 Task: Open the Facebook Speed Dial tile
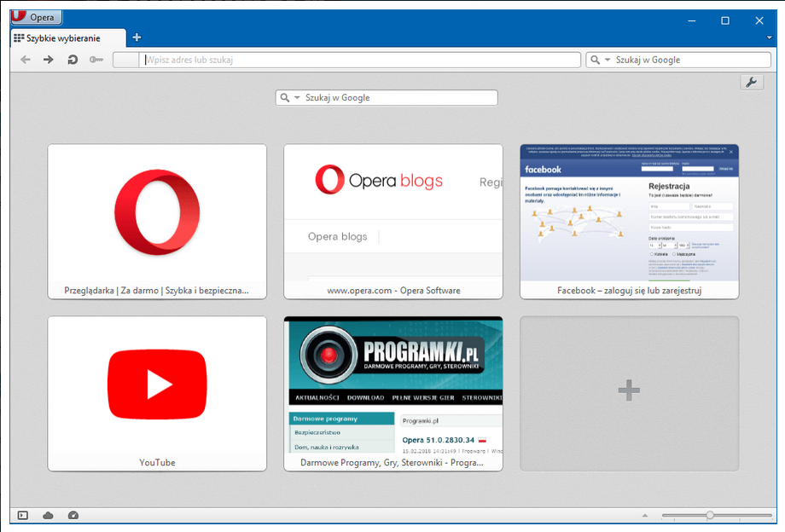[x=630, y=222]
